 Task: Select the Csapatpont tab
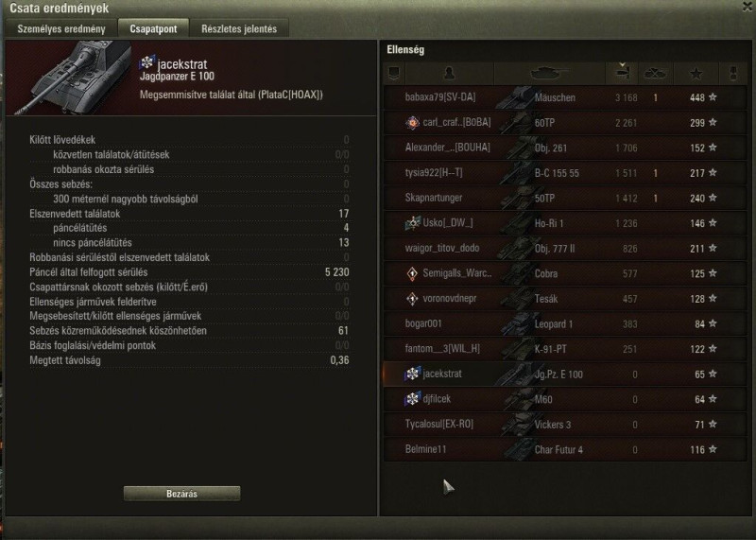(153, 29)
